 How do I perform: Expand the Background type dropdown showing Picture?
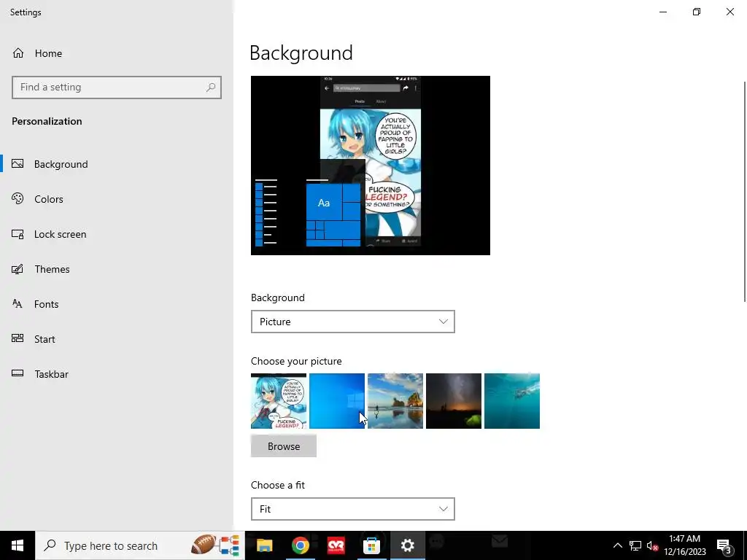pyautogui.click(x=353, y=322)
